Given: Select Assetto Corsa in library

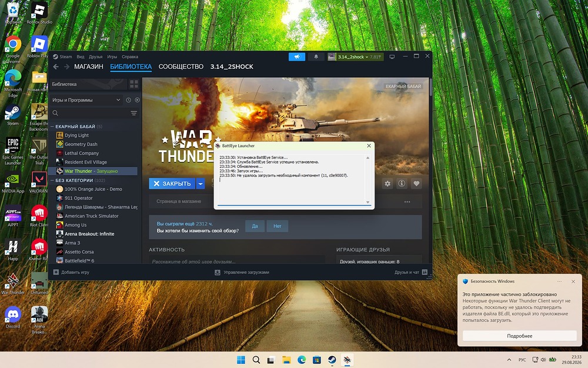Looking at the screenshot, I should click(x=79, y=252).
